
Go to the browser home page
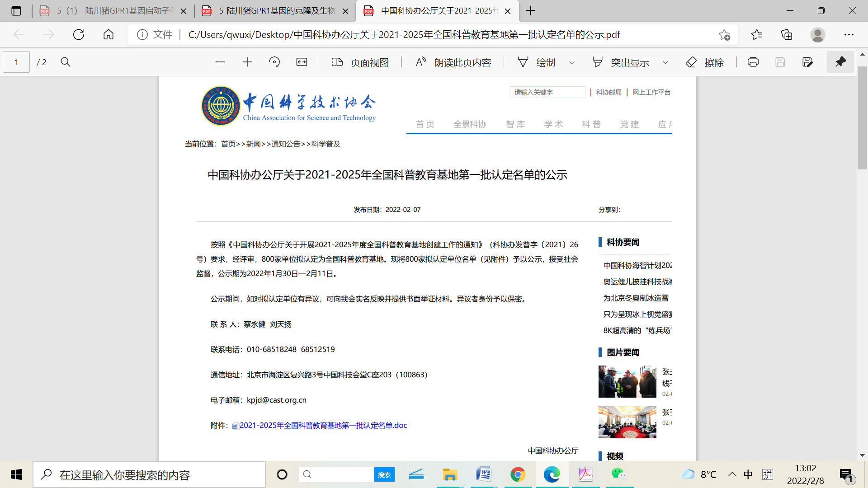(108, 35)
